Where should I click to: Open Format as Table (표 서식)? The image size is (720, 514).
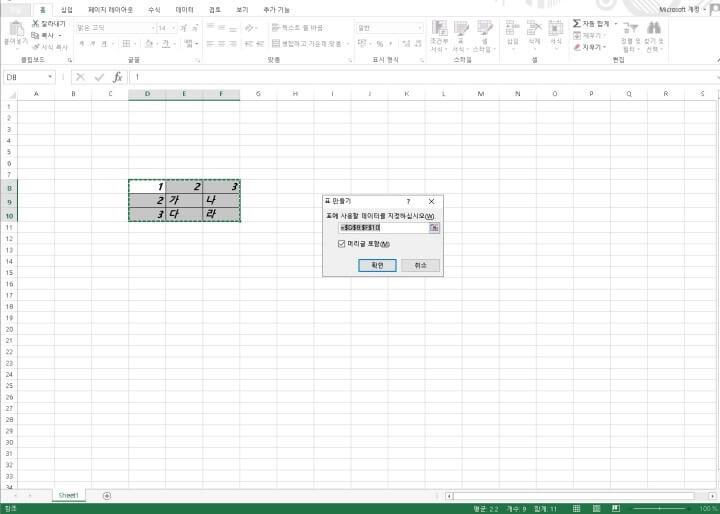tap(460, 36)
